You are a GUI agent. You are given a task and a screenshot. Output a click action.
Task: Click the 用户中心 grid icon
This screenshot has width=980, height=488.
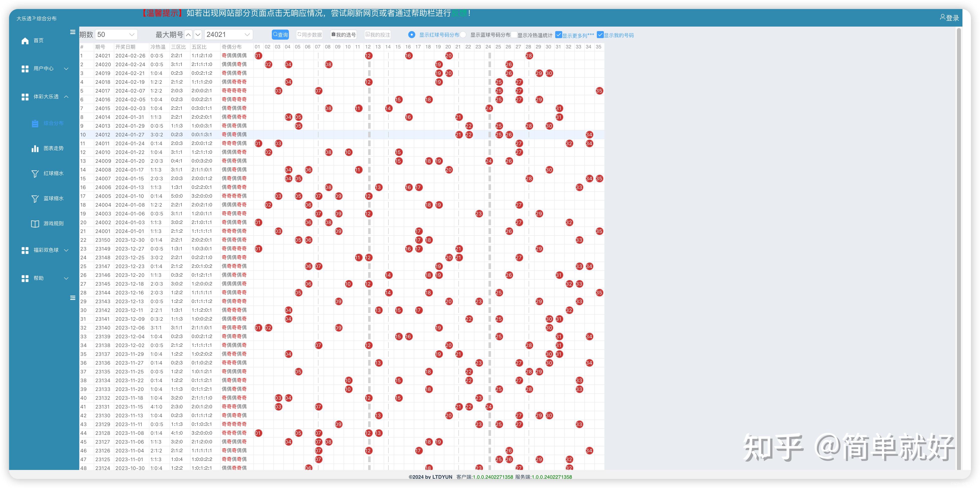(25, 69)
